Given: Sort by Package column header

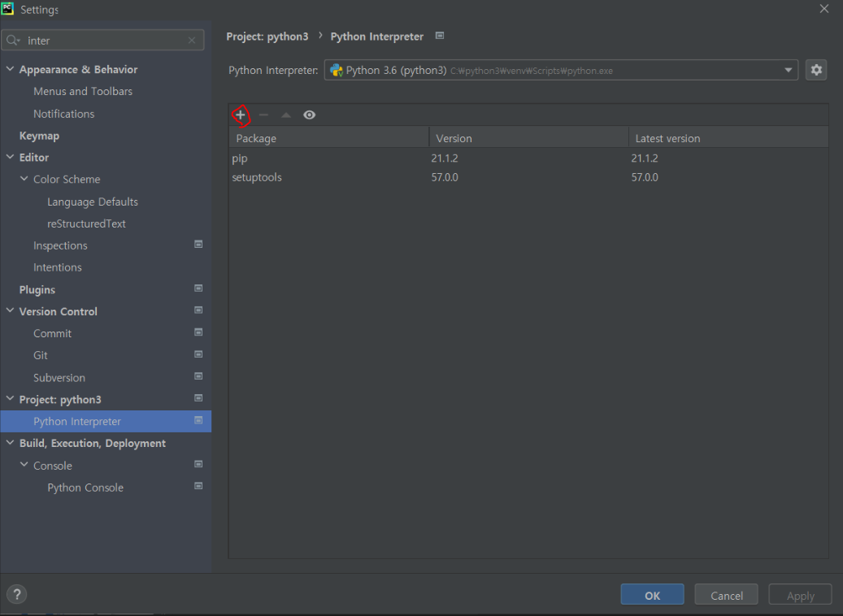Looking at the screenshot, I should click(329, 137).
